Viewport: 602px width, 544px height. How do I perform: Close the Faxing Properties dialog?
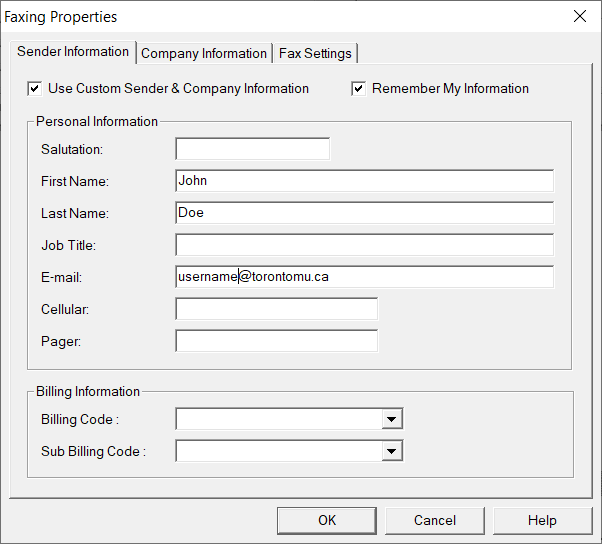pyautogui.click(x=579, y=16)
